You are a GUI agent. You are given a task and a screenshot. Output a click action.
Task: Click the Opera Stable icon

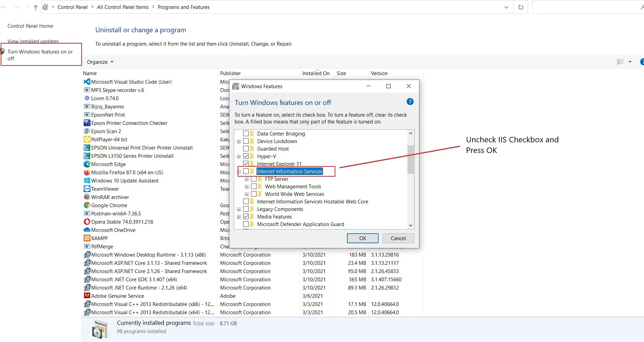(x=87, y=222)
